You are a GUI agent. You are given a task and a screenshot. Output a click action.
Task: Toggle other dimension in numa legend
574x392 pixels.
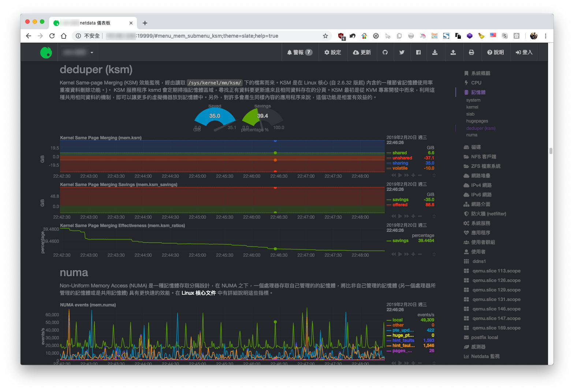click(x=398, y=325)
